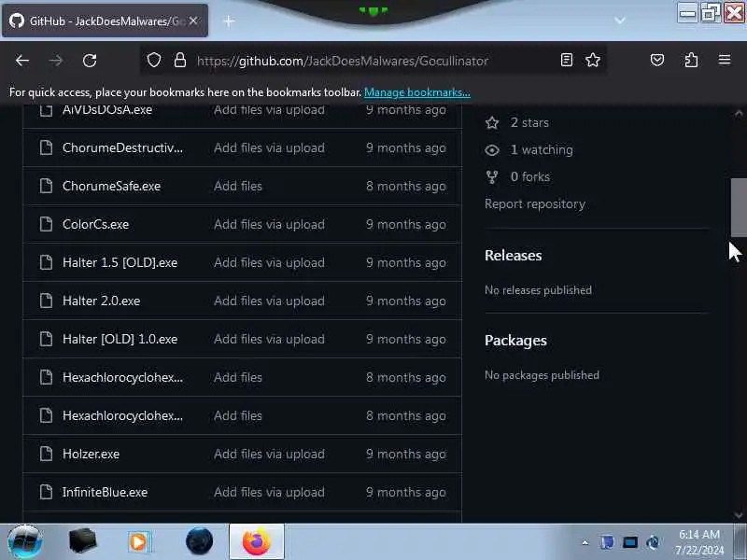Click the Firefox taskbar icon
Viewport: 747px width, 560px height.
point(256,541)
